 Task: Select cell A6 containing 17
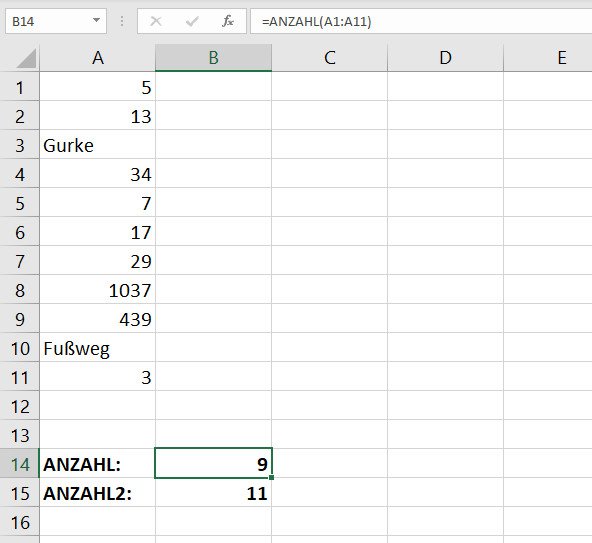[97, 232]
